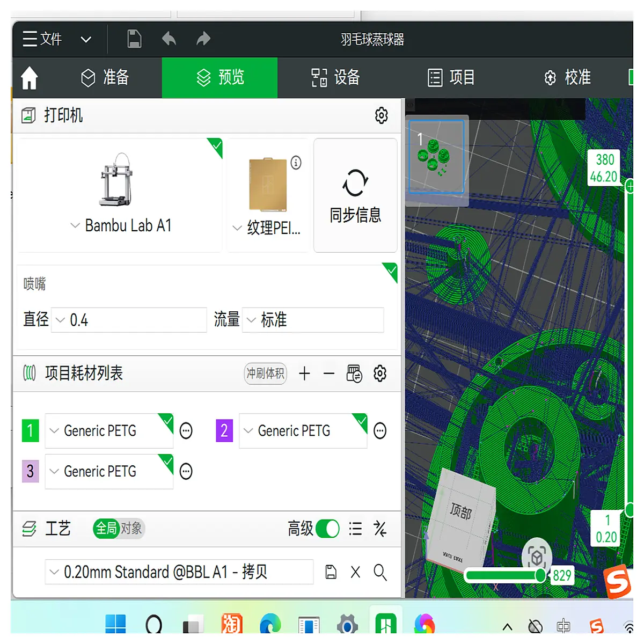Open the Bambu Lab A1 printer dropdown

point(120,225)
